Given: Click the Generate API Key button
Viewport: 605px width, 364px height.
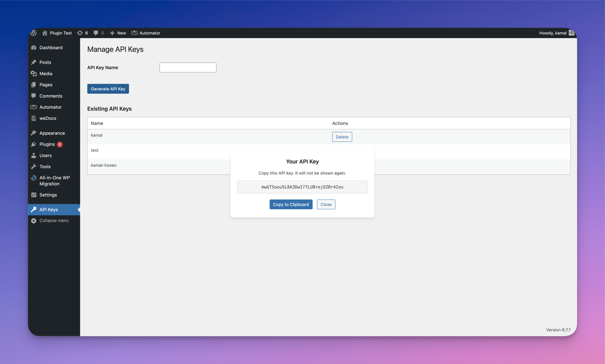Looking at the screenshot, I should (x=108, y=89).
